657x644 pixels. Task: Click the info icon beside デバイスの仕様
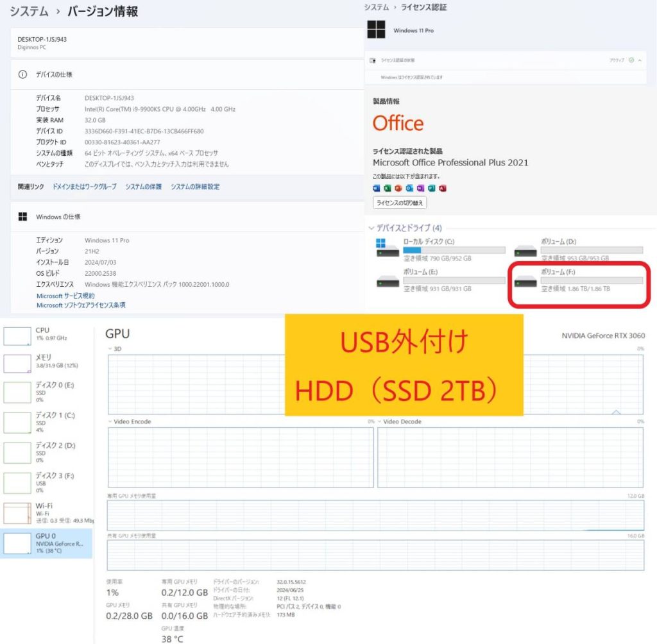click(x=22, y=74)
